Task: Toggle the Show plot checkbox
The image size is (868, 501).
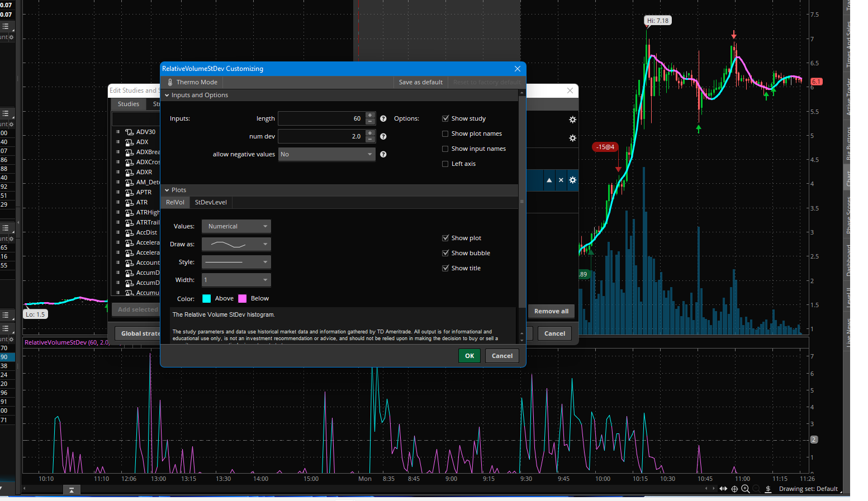Action: (x=445, y=238)
